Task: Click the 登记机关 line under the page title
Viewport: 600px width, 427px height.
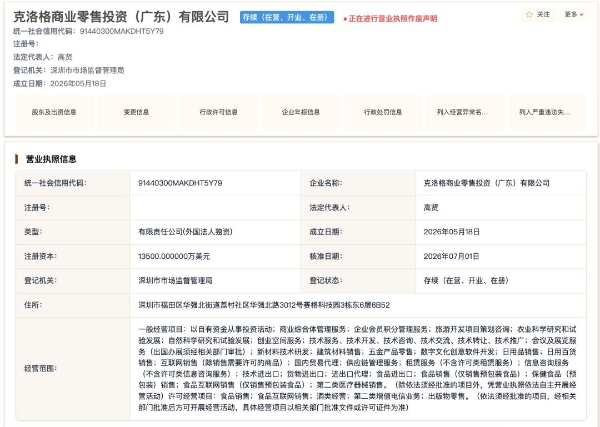Action: click(69, 70)
